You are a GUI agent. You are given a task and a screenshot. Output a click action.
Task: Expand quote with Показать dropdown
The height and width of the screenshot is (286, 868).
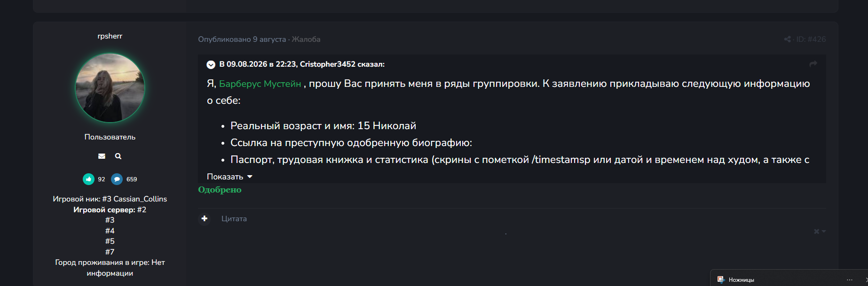tap(229, 177)
